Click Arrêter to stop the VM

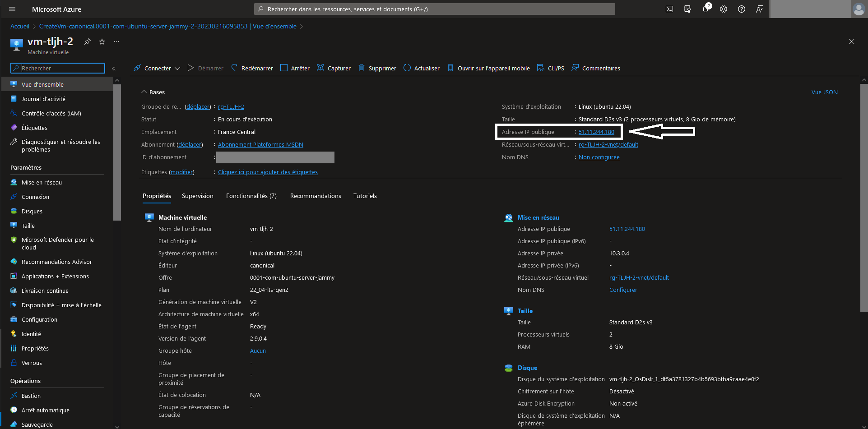(x=295, y=68)
